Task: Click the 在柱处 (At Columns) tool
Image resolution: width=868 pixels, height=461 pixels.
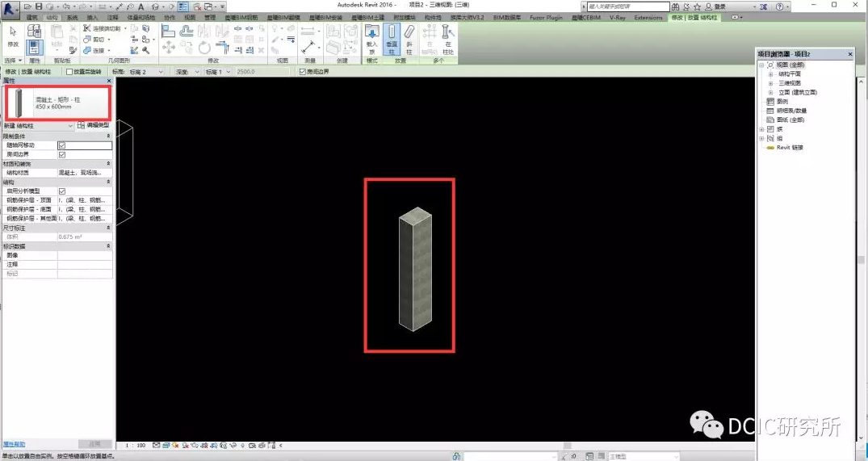Action: tap(448, 39)
